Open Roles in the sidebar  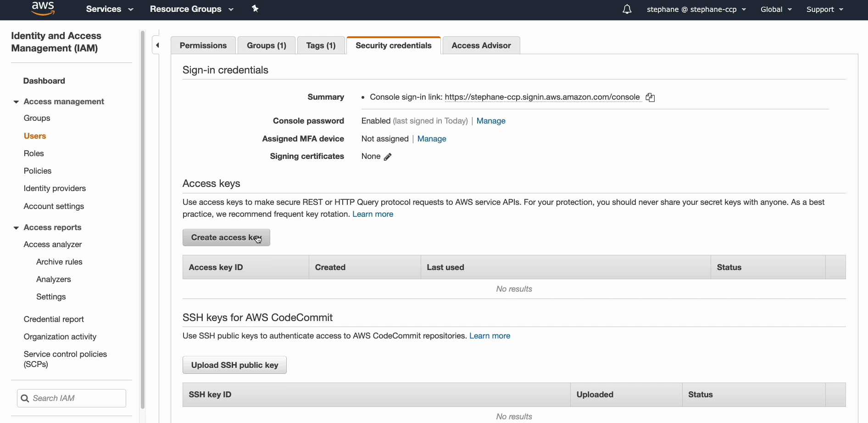[x=34, y=153]
